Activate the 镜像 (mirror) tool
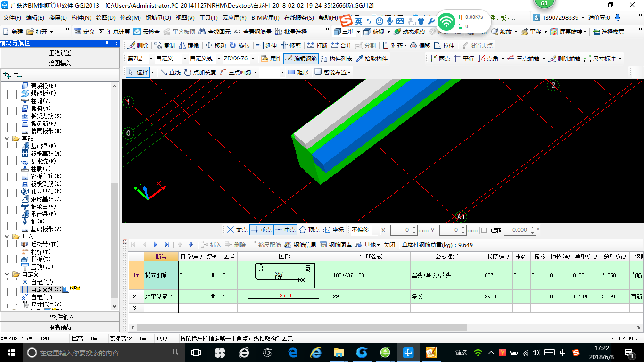 (x=189, y=46)
